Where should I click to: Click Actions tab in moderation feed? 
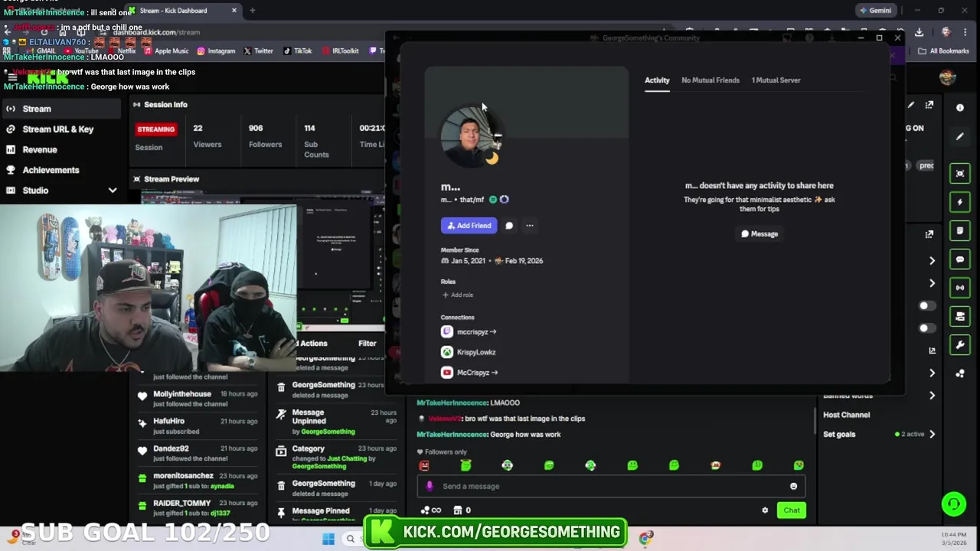tap(313, 344)
